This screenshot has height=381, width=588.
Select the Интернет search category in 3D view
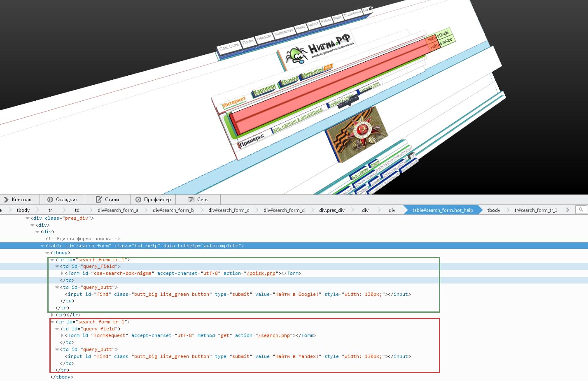[x=234, y=102]
